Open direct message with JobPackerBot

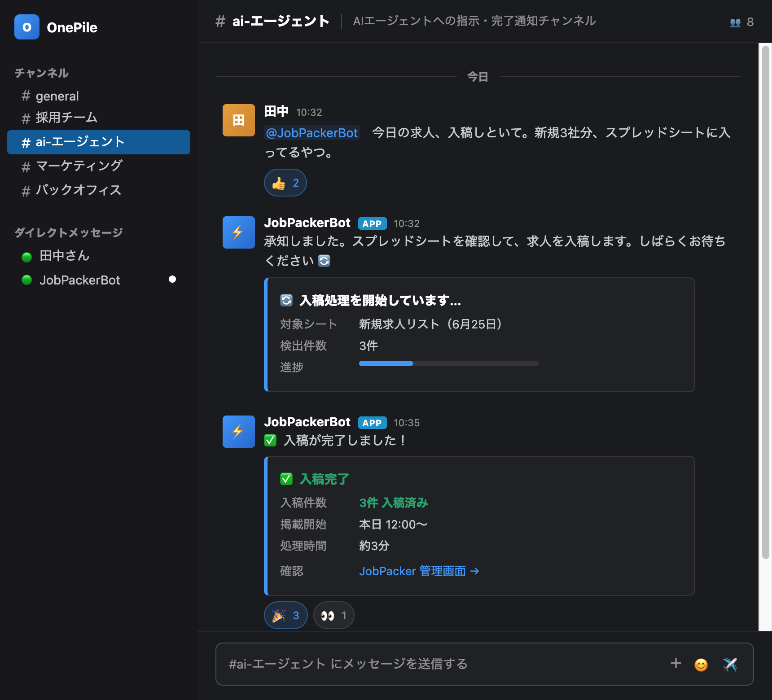click(99, 280)
